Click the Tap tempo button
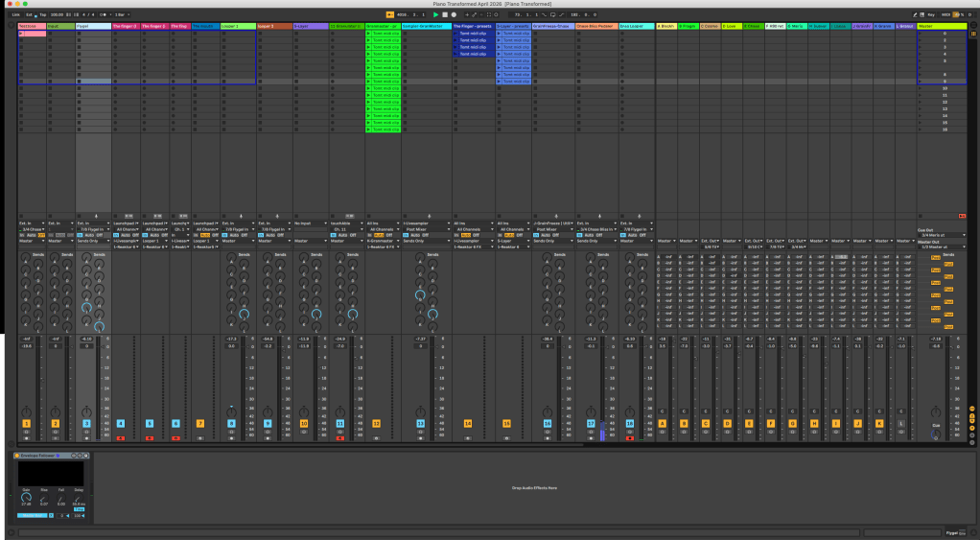 pyautogui.click(x=43, y=15)
